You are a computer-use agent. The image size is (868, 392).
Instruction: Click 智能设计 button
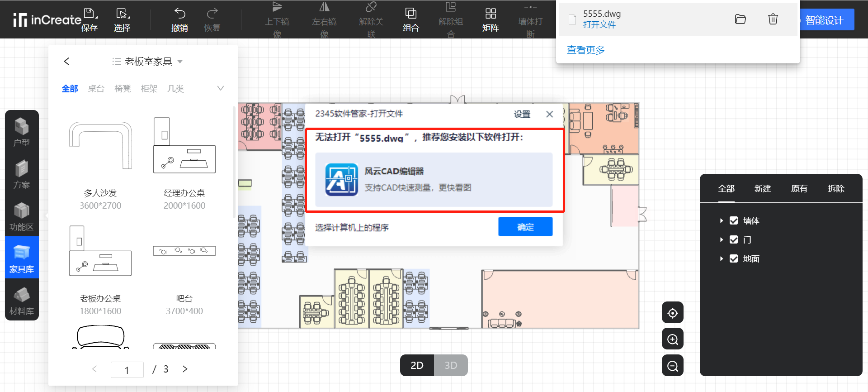[824, 20]
